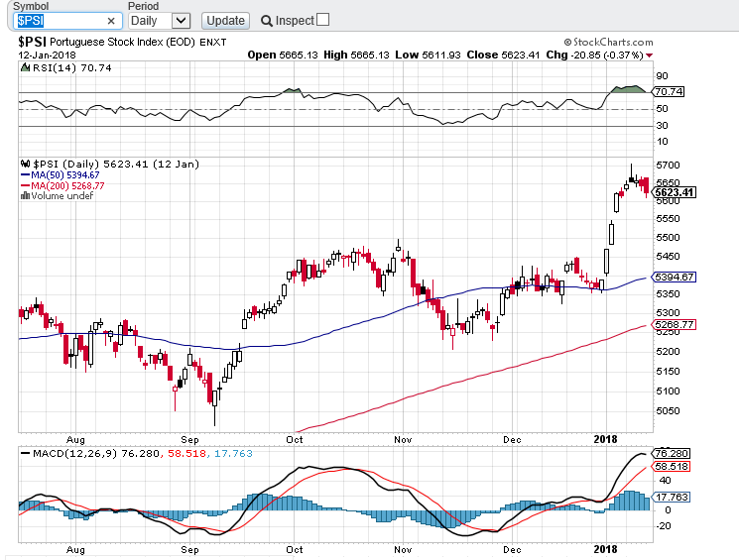
Task: Click the 5623.41 current price label
Action: (675, 192)
